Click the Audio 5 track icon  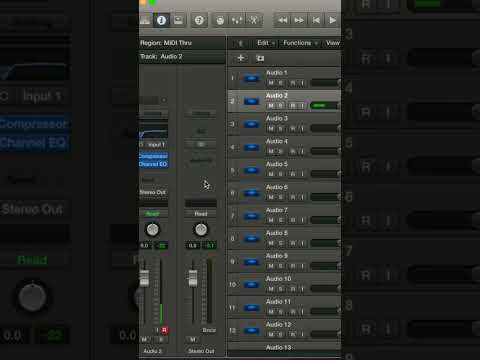[x=252, y=170]
